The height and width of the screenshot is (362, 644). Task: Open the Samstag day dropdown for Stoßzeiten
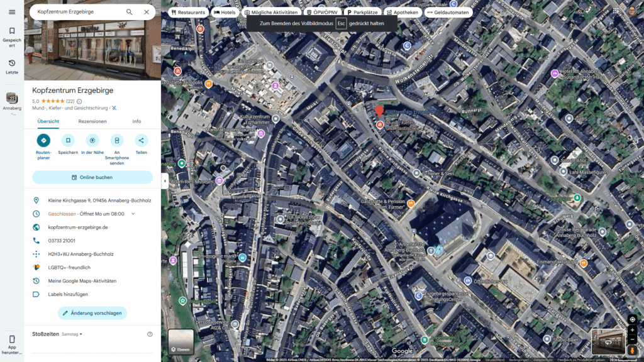point(72,334)
